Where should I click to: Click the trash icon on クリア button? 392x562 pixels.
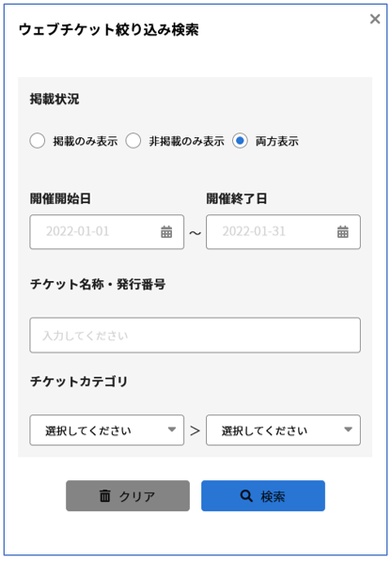(x=104, y=495)
